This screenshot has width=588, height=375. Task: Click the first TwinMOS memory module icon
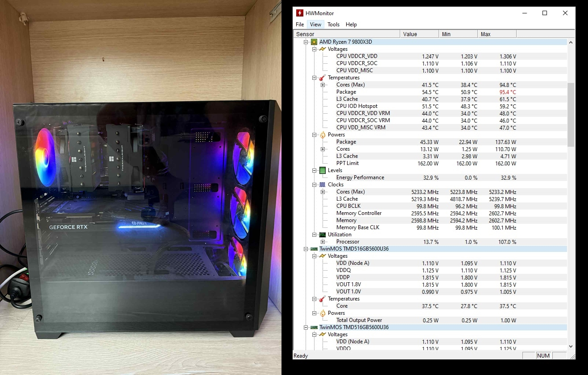point(314,249)
